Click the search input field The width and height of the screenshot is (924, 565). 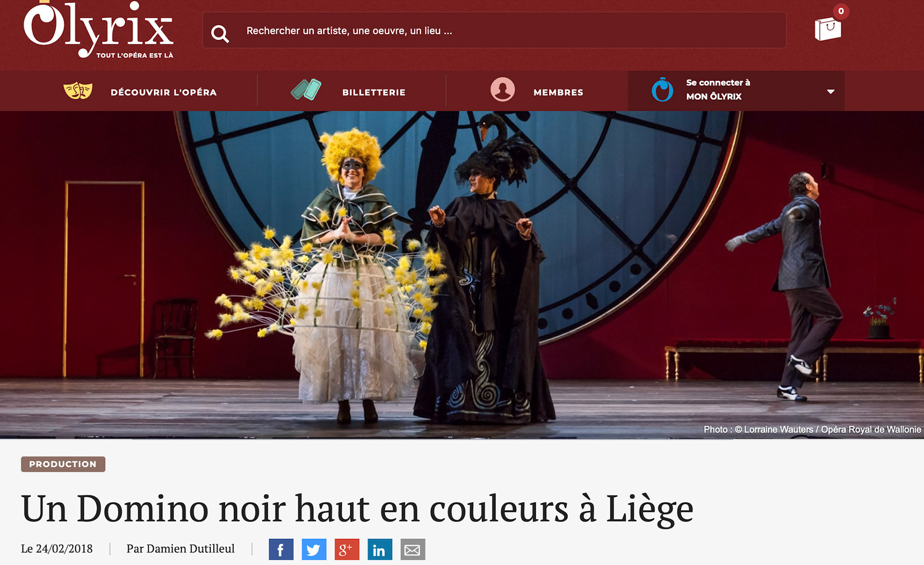tap(494, 30)
